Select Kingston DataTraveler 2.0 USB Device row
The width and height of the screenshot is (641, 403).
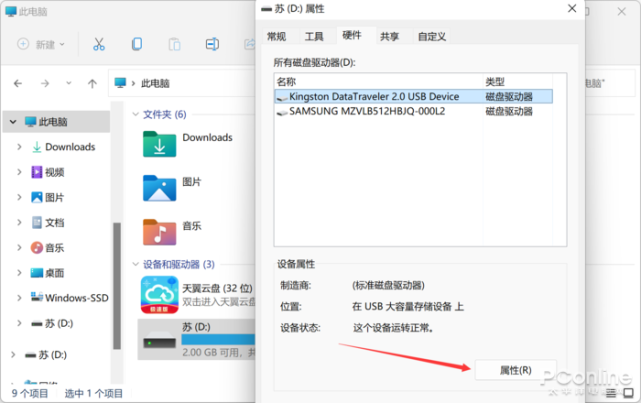point(414,96)
